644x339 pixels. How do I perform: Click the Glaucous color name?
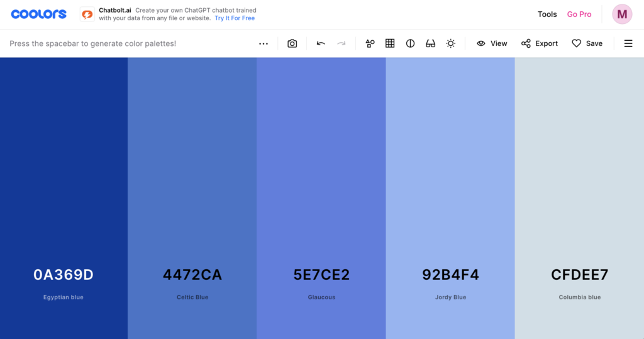coord(321,297)
